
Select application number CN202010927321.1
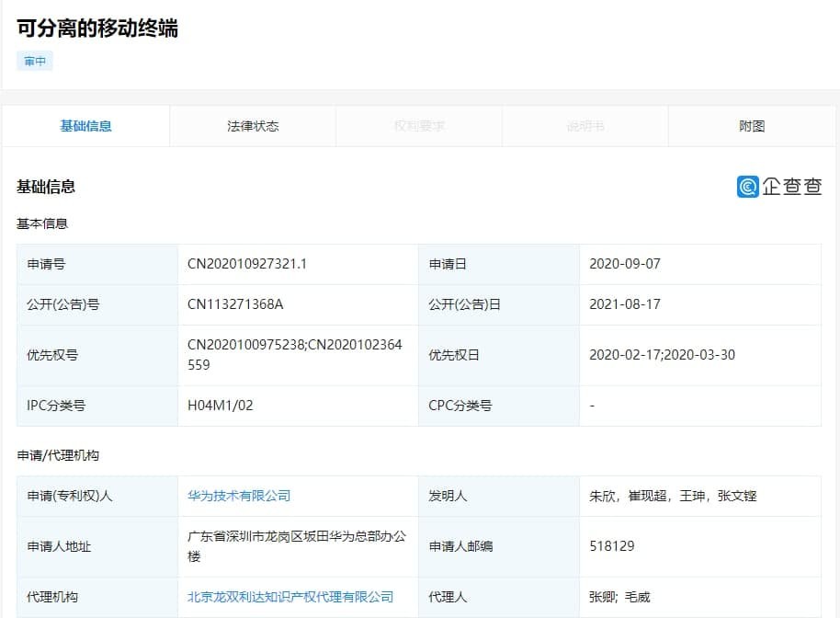tap(247, 264)
